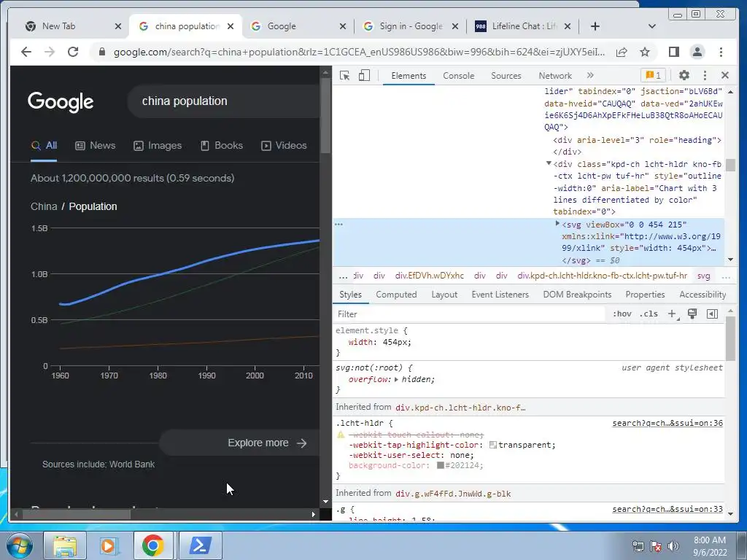Open the DOM Breakpoints tab

tap(577, 295)
